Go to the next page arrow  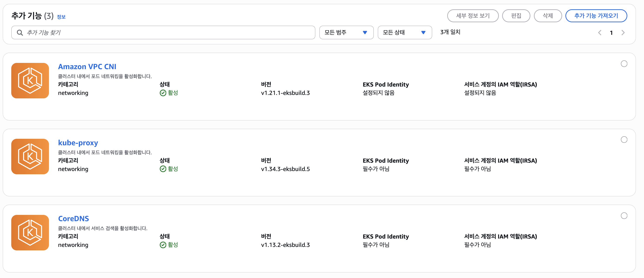click(x=623, y=32)
